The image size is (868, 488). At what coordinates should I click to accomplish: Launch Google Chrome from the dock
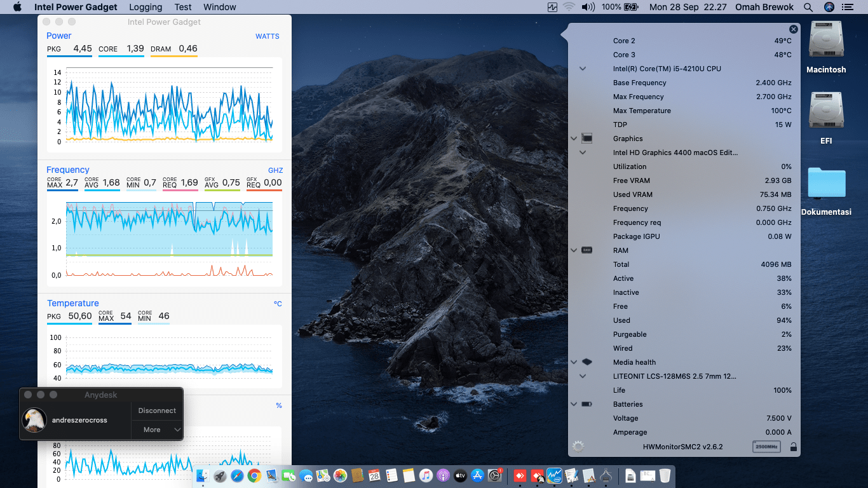pyautogui.click(x=254, y=475)
